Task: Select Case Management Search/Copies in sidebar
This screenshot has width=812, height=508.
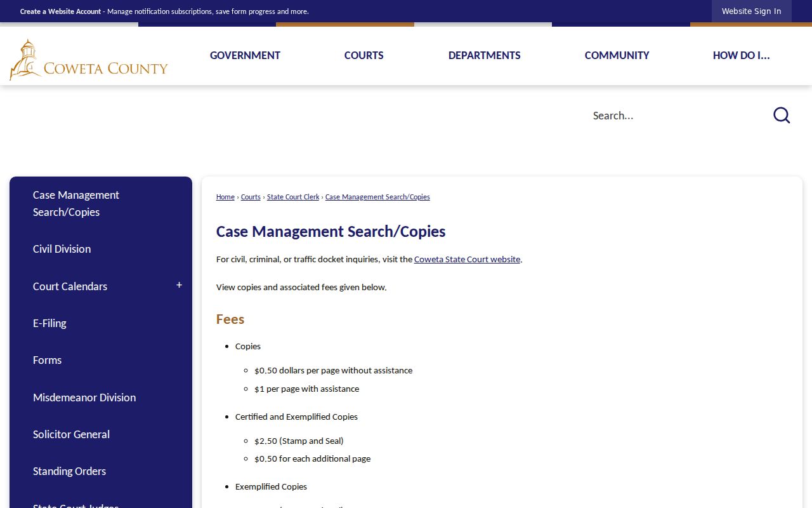Action: point(101,203)
